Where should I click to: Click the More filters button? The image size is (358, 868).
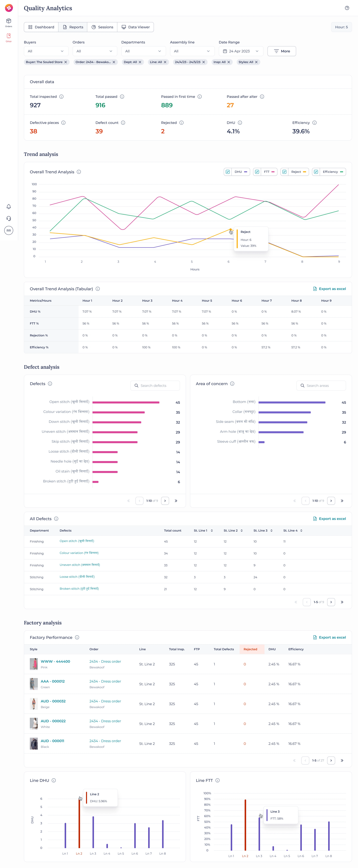coord(282,51)
